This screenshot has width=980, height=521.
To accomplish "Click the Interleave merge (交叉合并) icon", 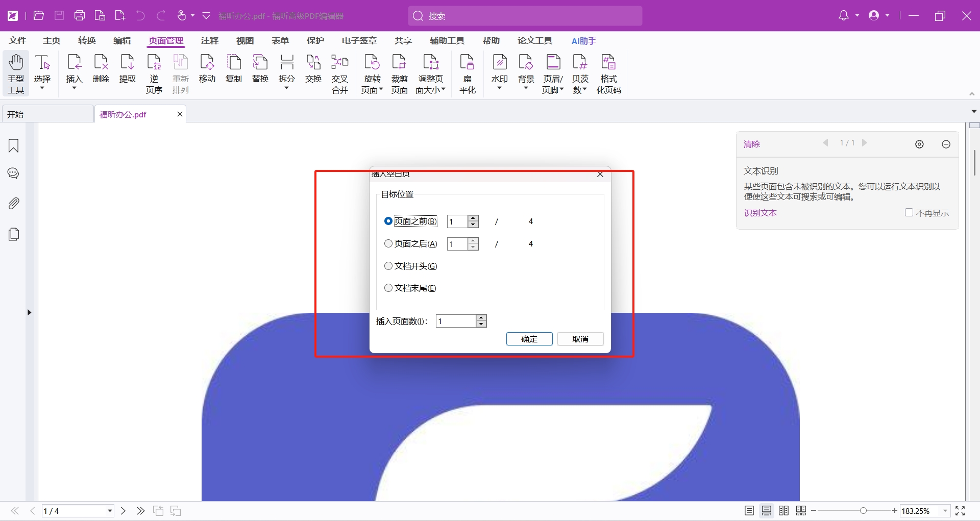I will tap(340, 74).
